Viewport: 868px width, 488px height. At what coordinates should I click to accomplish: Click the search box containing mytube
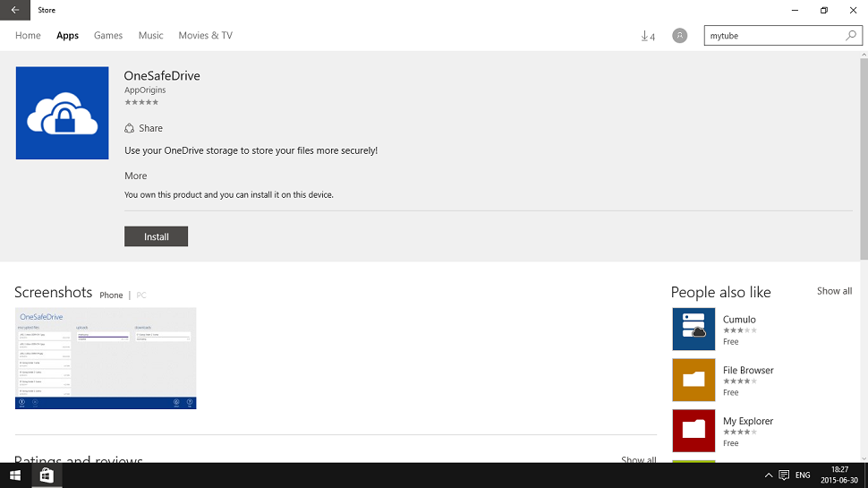pyautogui.click(x=774, y=36)
